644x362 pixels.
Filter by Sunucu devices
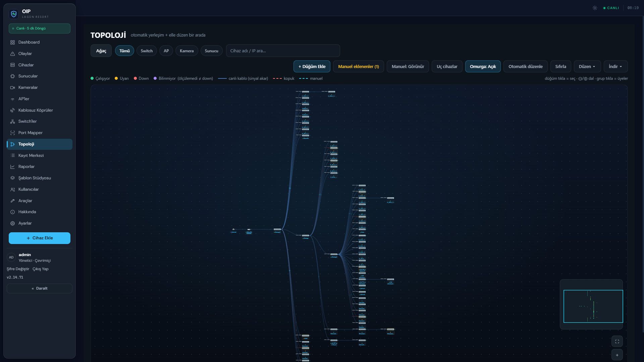pos(211,51)
